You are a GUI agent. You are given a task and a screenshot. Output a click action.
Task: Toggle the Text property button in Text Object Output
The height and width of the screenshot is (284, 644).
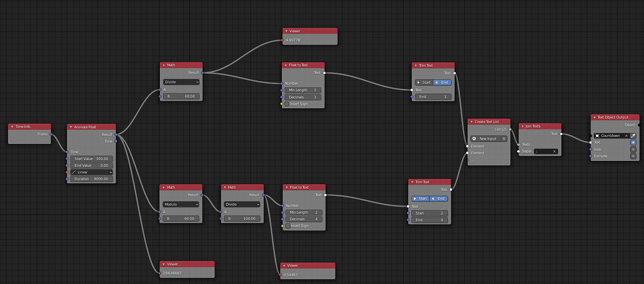633,142
